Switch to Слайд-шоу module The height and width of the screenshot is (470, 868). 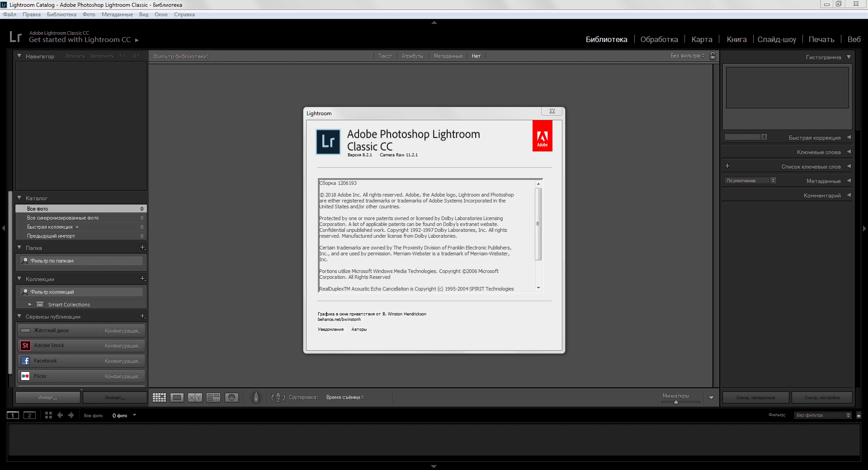(777, 39)
